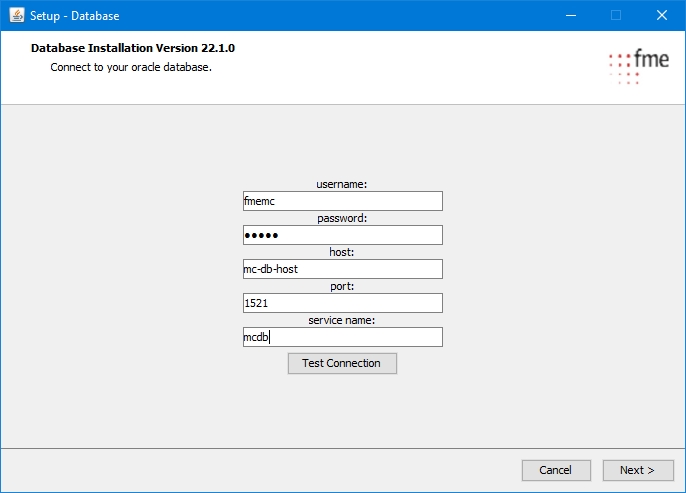Click the fme logo in header
Image resolution: width=686 pixels, height=493 pixels.
pos(639,66)
